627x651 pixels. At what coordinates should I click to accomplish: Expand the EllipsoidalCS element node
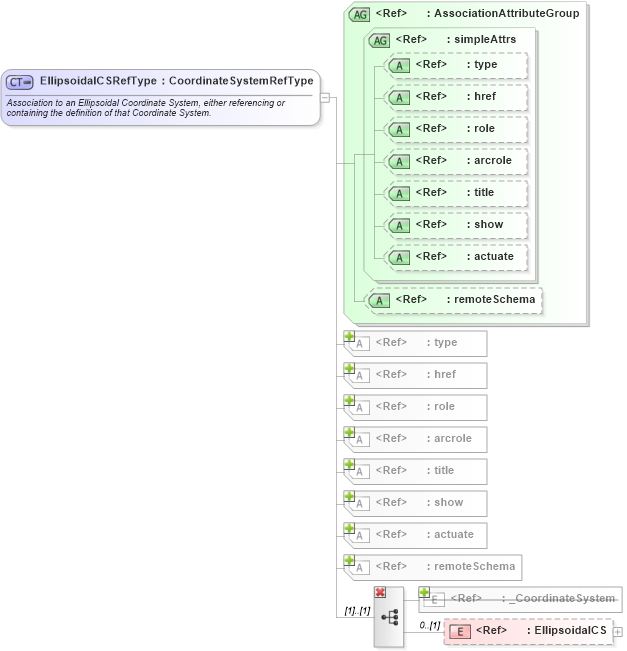click(x=617, y=631)
